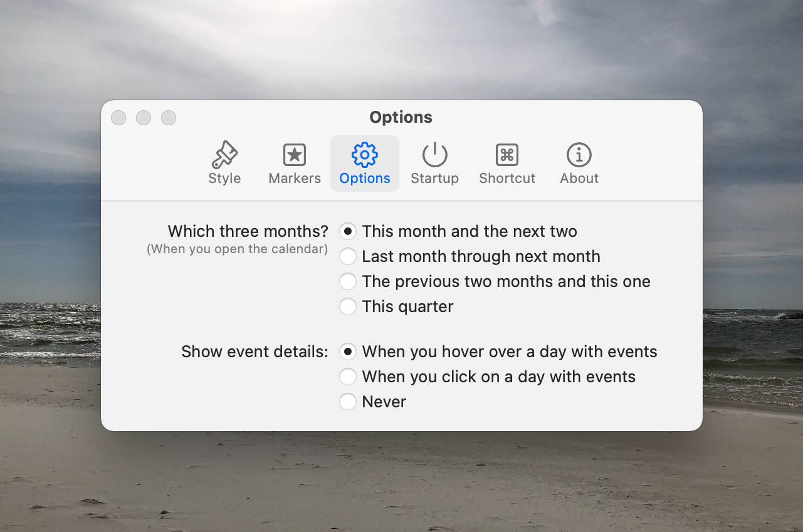Screen dimensions: 803x532
Task: Open the Startup power icon pane
Action: (x=434, y=164)
